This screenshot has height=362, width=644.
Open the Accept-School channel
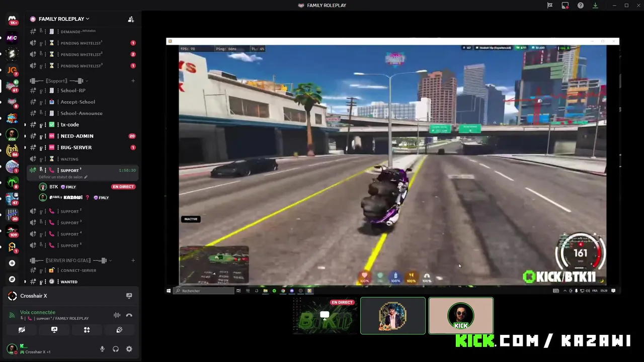pos(83,102)
